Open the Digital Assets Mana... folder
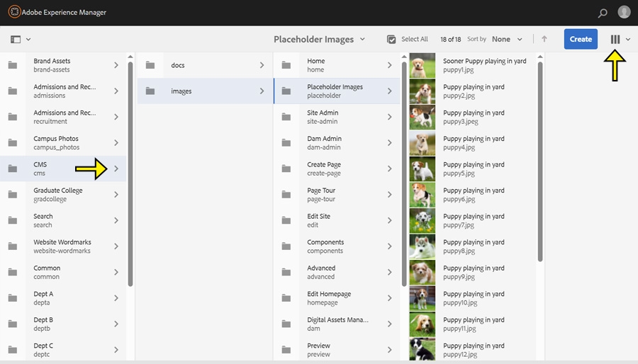 (x=337, y=324)
